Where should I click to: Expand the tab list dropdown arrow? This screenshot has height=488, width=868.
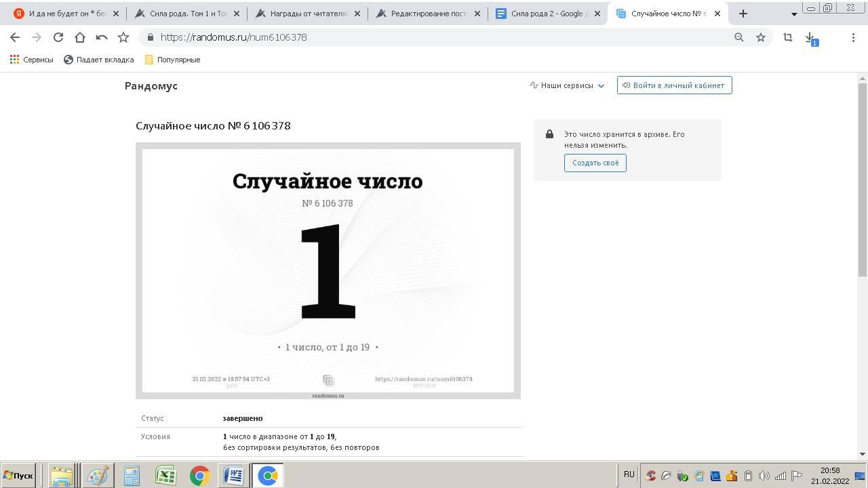click(794, 14)
